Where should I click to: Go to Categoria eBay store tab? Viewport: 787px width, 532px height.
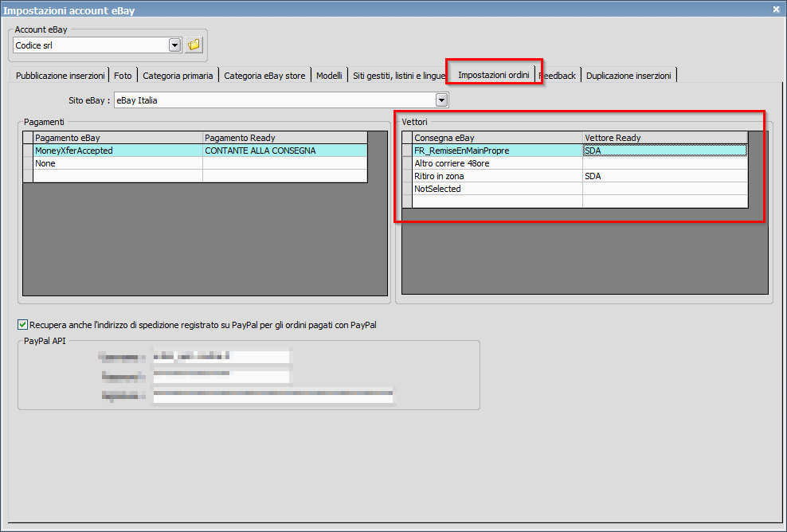[264, 76]
